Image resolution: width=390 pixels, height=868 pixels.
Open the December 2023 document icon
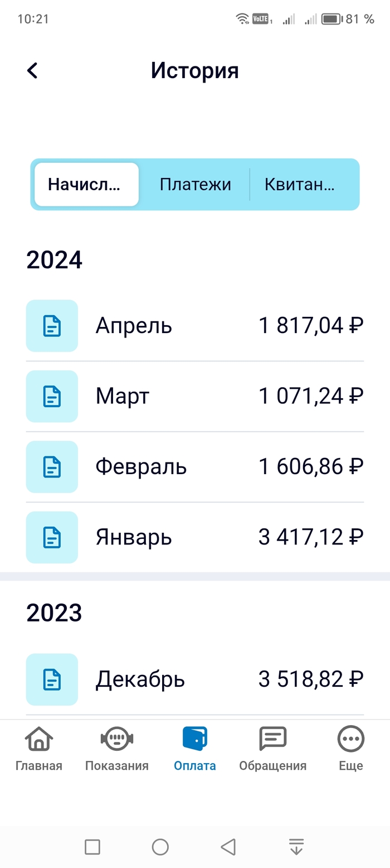pyautogui.click(x=52, y=679)
